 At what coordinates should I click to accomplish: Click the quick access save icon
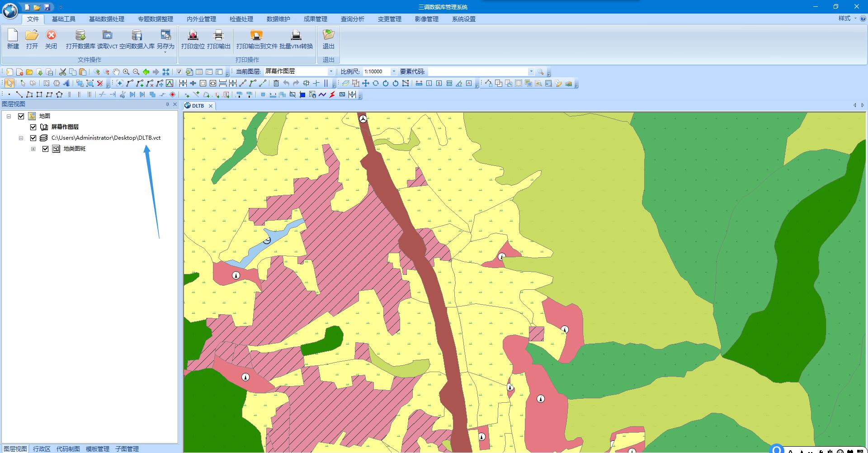pyautogui.click(x=47, y=7)
